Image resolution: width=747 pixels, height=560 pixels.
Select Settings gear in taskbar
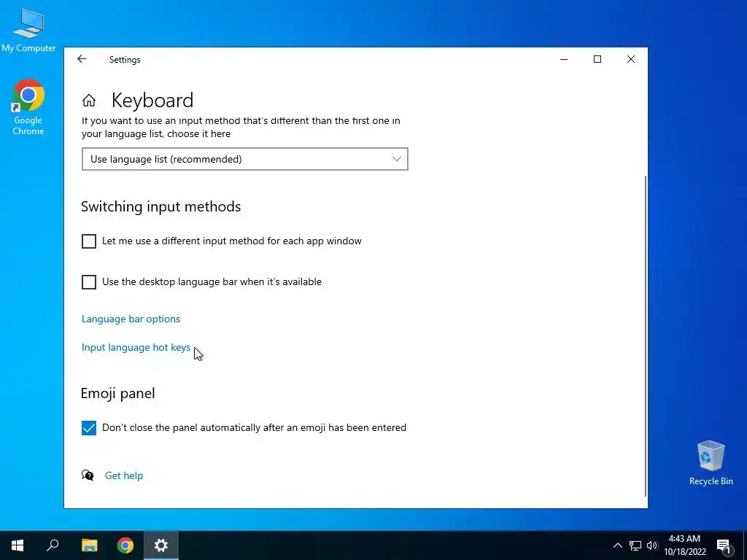point(161,545)
